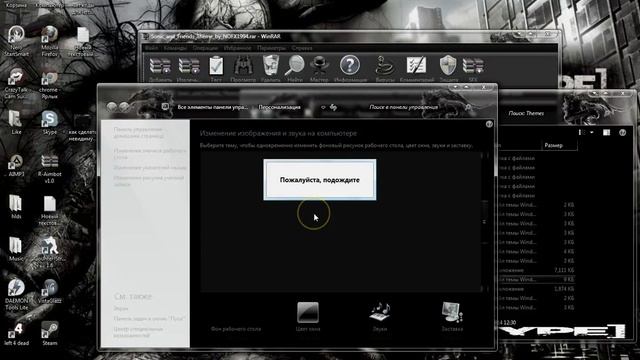Click the Back arrow in Personalization window
Image resolution: width=640 pixels, height=360 pixels.
click(112, 107)
